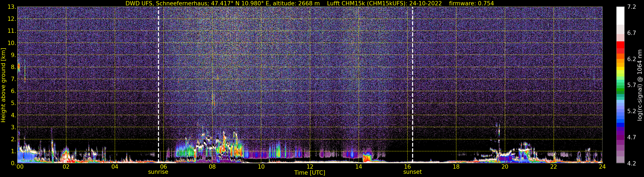Viewport: 644px width, 177px height.
Task: Click the '20' tick on the time axis
Action: click(505, 167)
